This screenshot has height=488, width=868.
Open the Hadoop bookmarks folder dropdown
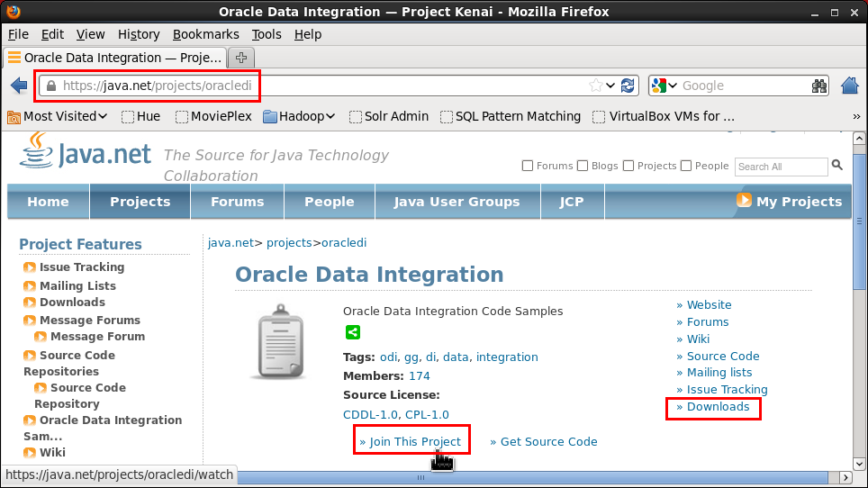pos(300,116)
